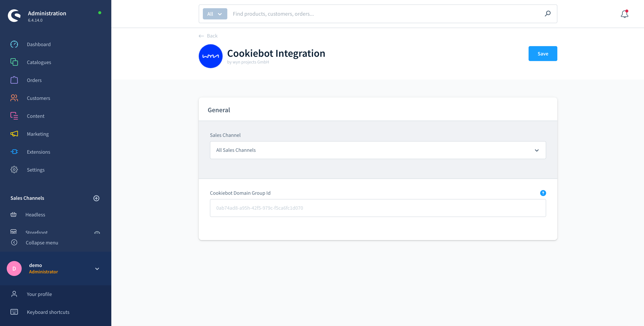Click the Settings menu item
This screenshot has width=644, height=326.
click(x=36, y=170)
